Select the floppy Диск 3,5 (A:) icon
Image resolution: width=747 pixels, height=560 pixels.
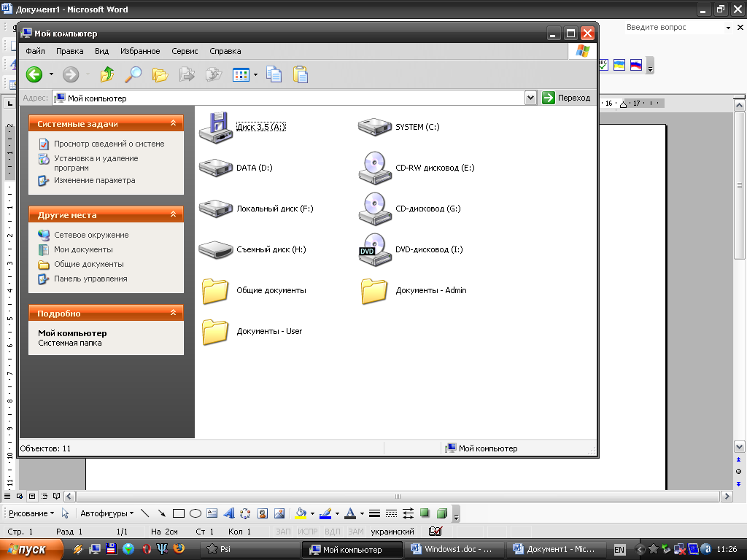click(x=216, y=127)
